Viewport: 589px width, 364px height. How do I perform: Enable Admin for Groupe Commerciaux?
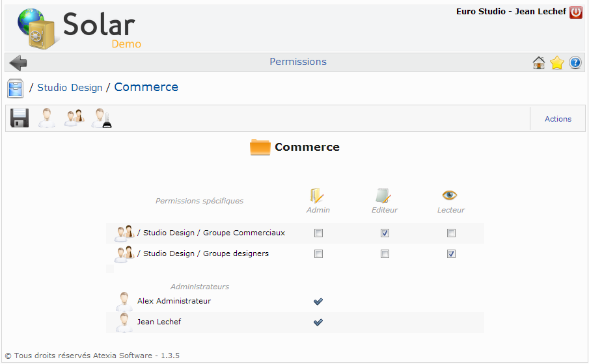pos(318,233)
